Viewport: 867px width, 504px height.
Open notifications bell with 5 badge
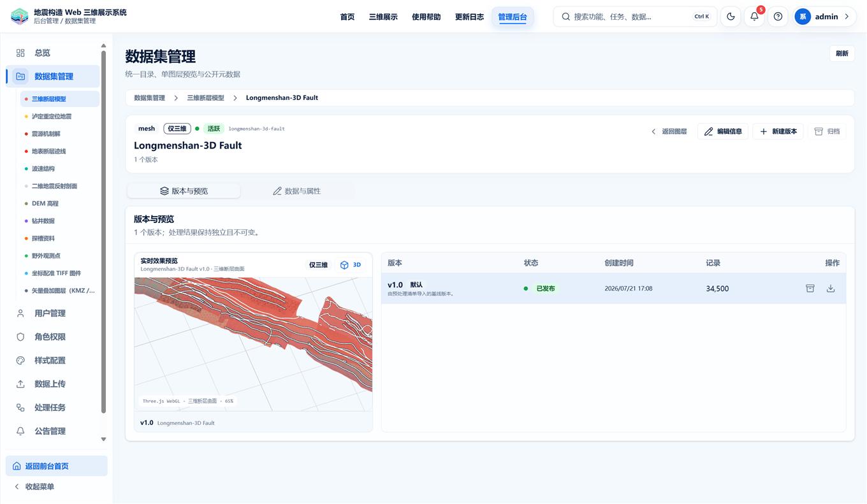click(x=754, y=17)
